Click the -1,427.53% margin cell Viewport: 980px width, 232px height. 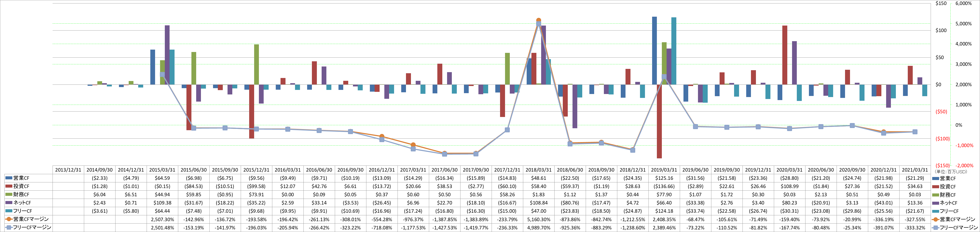445,227
